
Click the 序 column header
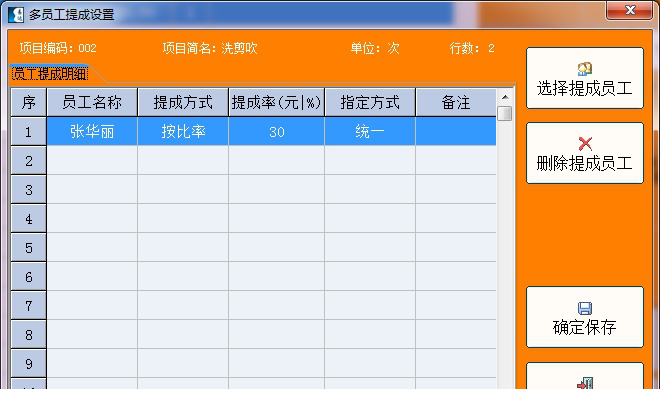pos(29,102)
